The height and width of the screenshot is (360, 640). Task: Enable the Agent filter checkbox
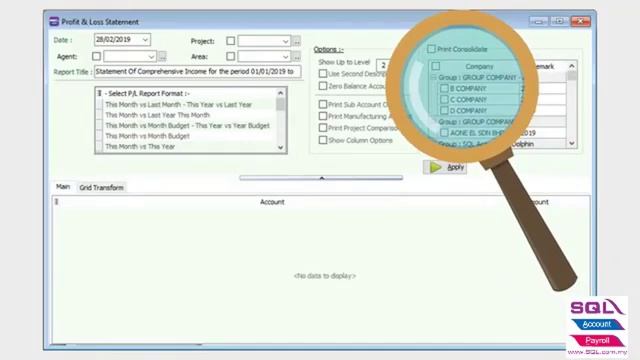96,56
